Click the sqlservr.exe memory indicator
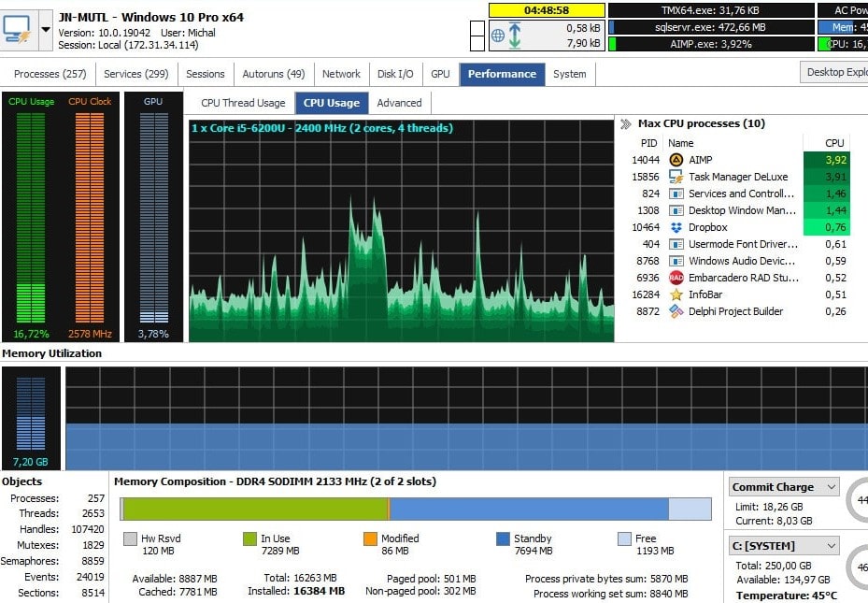 pyautogui.click(x=711, y=27)
